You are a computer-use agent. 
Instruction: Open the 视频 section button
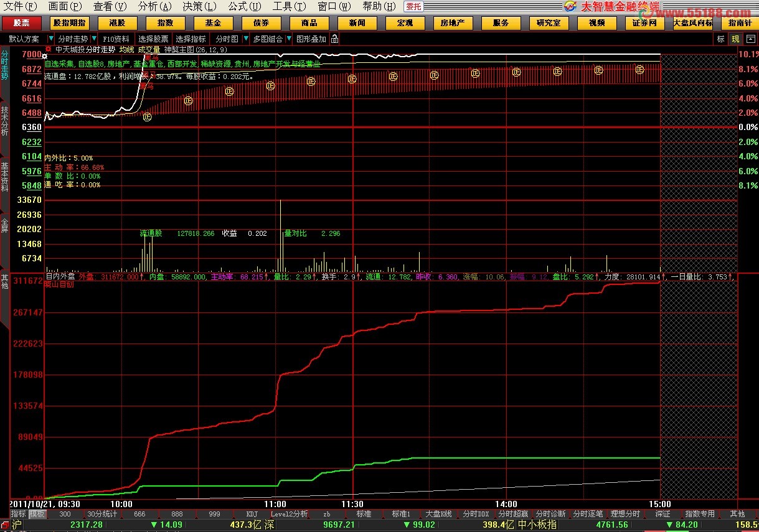point(596,23)
